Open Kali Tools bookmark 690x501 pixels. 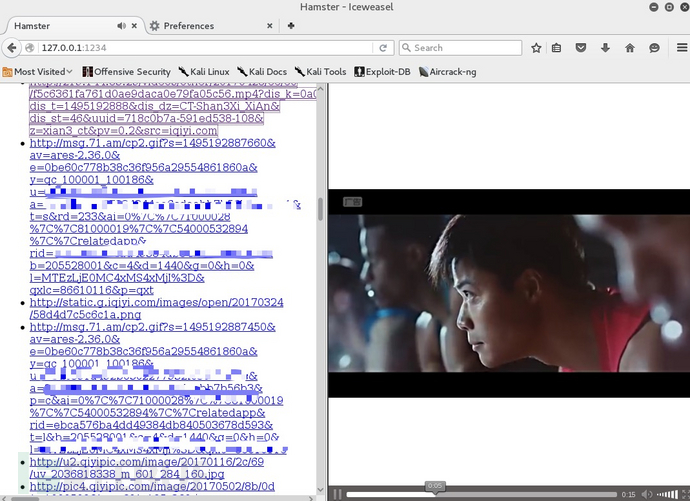(320, 72)
